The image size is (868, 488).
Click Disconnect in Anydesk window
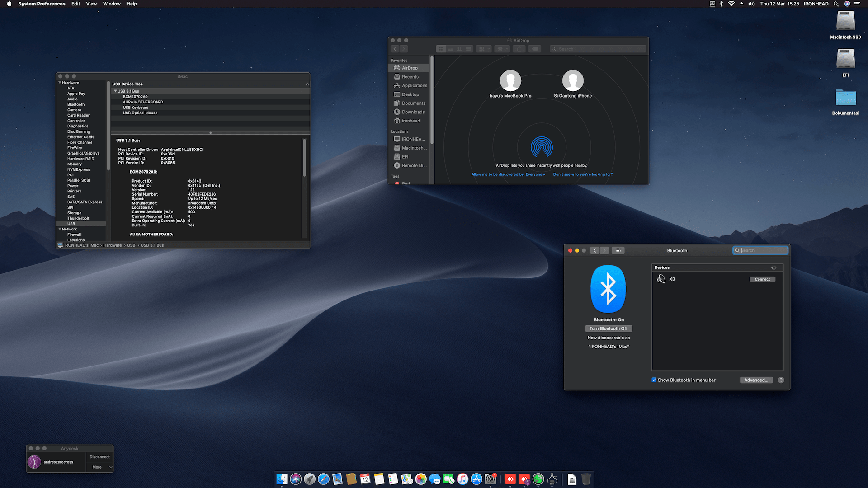[99, 457]
